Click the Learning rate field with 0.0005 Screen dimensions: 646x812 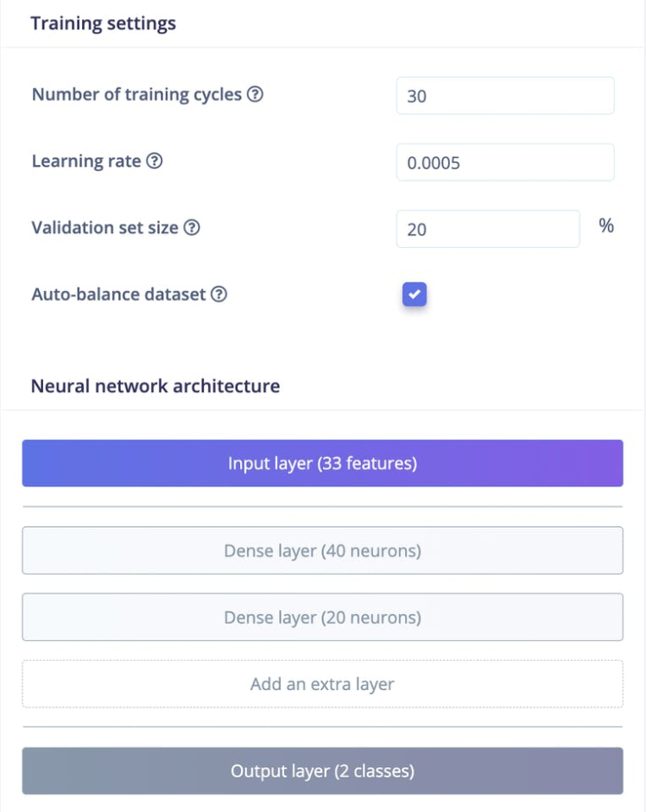[x=504, y=162]
